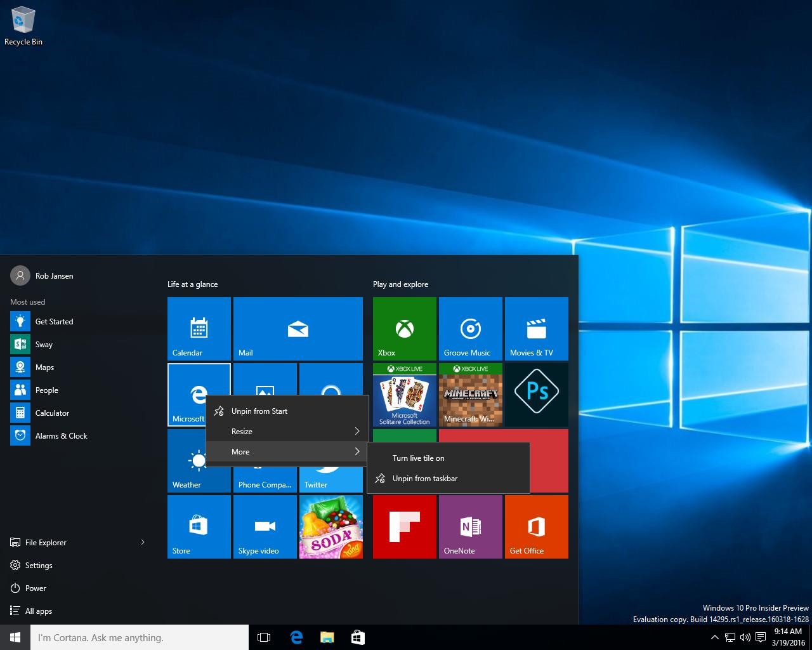Screen dimensions: 812x650
Task: Open the volume tray icon
Action: coord(745,637)
